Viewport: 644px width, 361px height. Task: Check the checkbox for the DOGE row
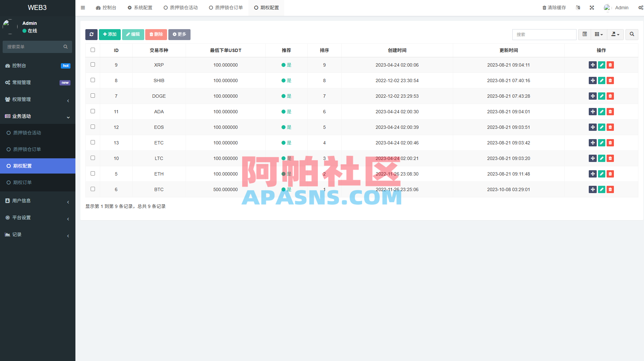93,96
